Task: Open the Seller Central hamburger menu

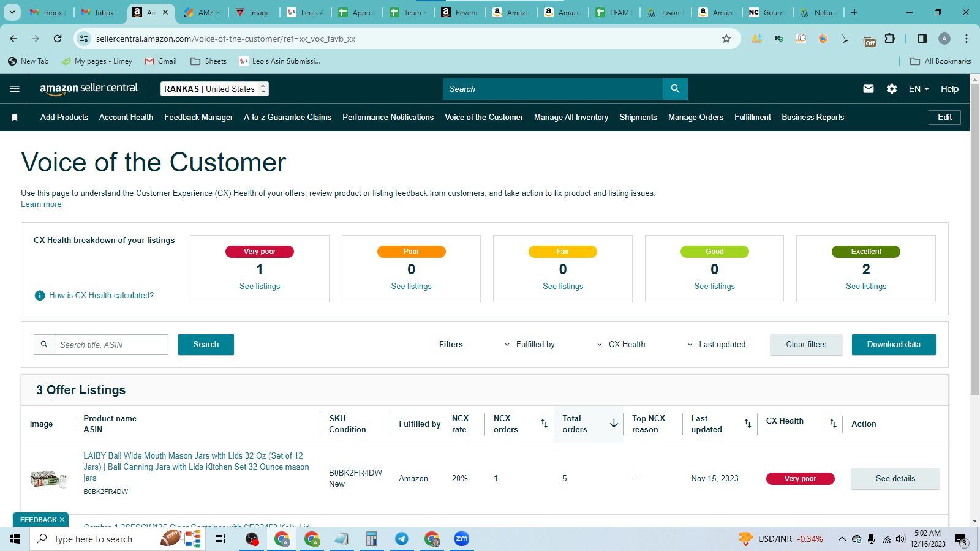Action: [x=15, y=89]
